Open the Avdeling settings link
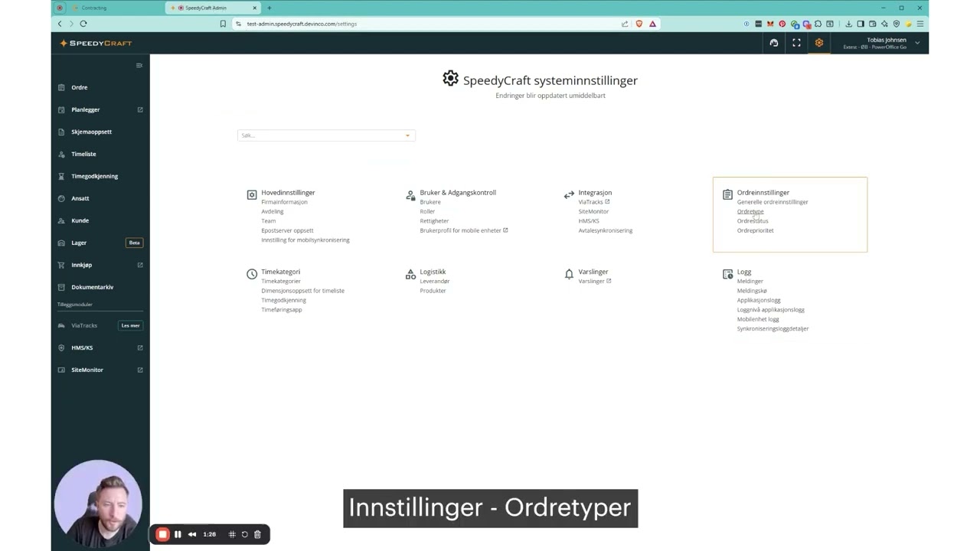Screen dimensions: 980x551 (x=273, y=211)
